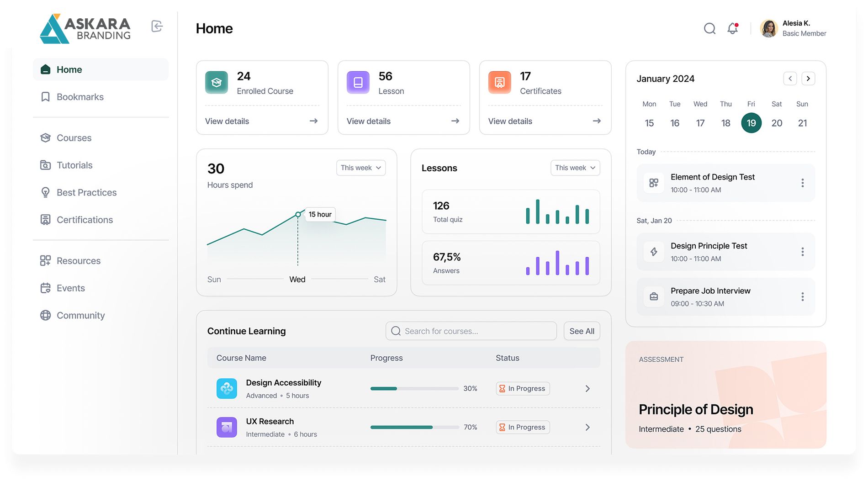Click the Enrolled Course graduation cap icon
Image resolution: width=868 pixels, height=481 pixels.
217,83
